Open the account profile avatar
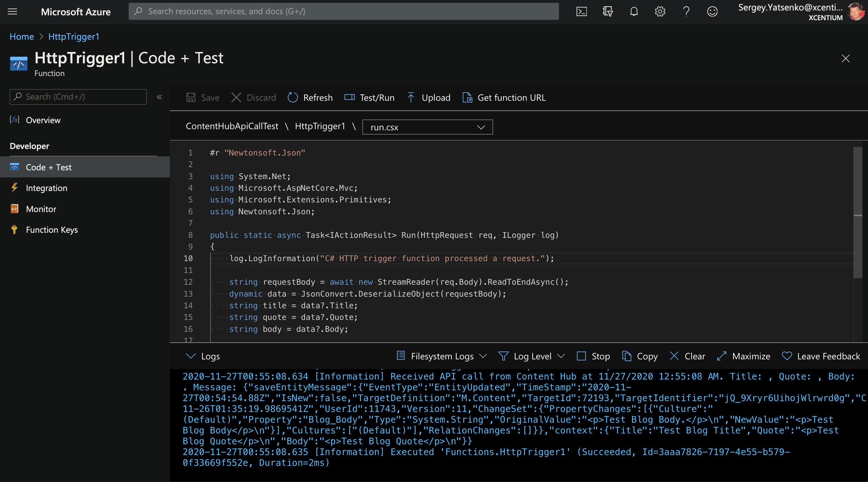 pos(856,12)
